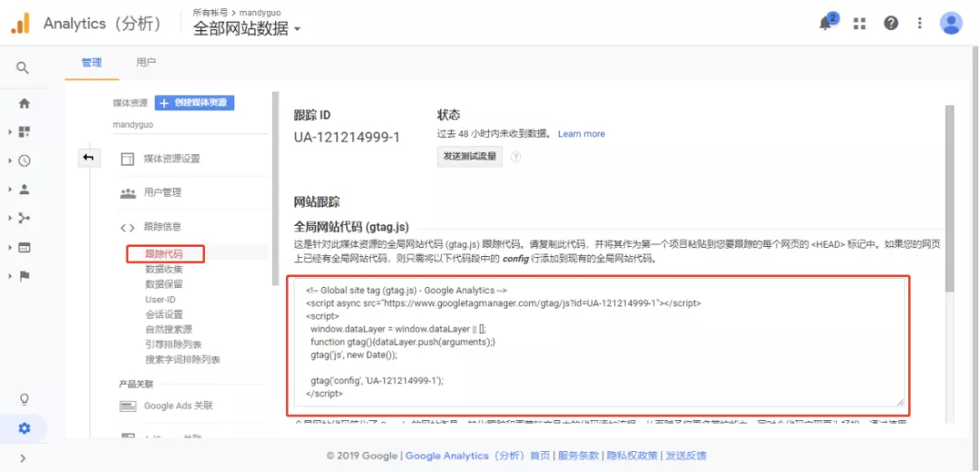Expand the sidebar with the bottom chevron
This screenshot has width=980, height=472.
pyautogui.click(x=23, y=458)
